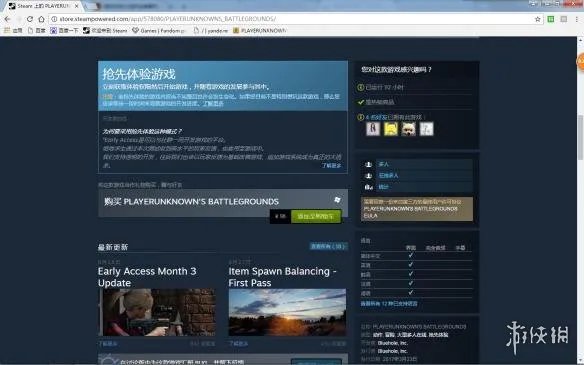The image size is (584, 365).
Task: Expand the 查看所有 12 种已支持语言 language list
Action: click(389, 304)
